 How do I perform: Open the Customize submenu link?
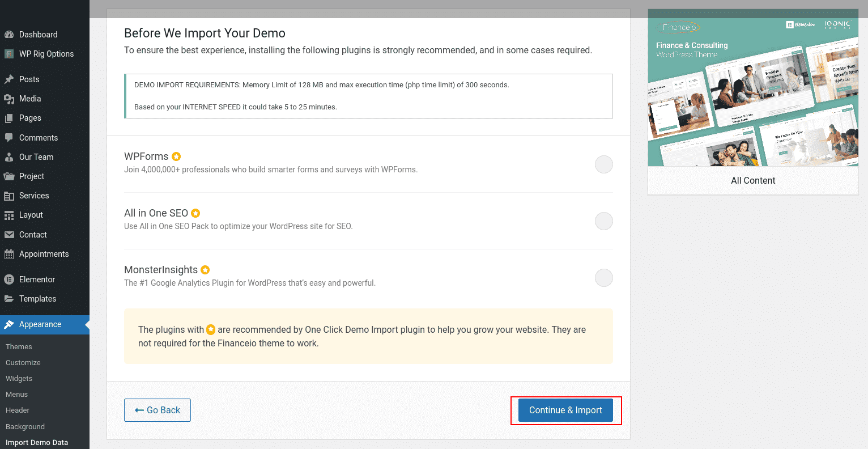(x=23, y=362)
